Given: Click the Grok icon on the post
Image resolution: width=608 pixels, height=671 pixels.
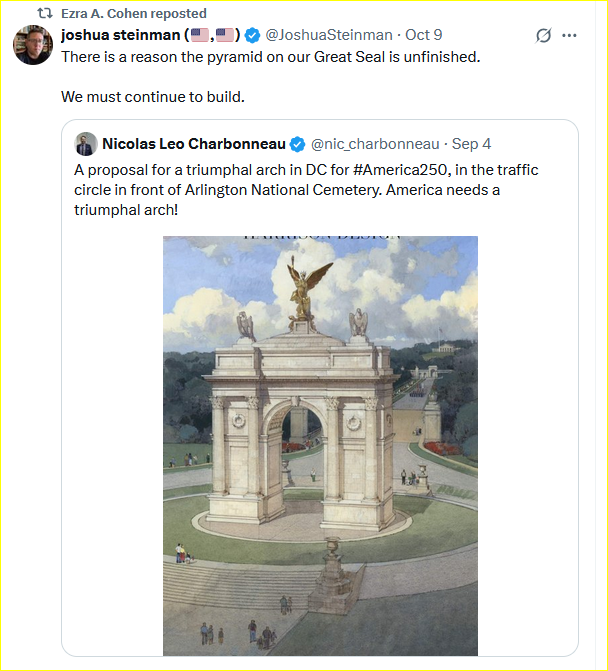Looking at the screenshot, I should pyautogui.click(x=543, y=35).
